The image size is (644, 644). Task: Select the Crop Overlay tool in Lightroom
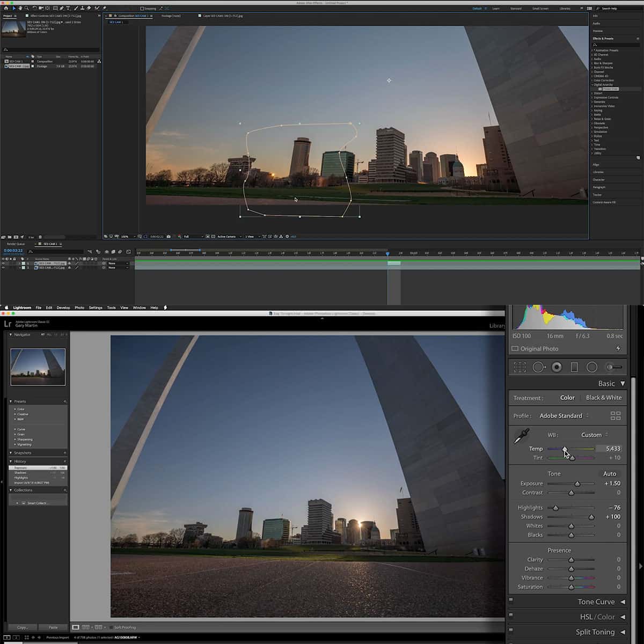click(x=520, y=367)
